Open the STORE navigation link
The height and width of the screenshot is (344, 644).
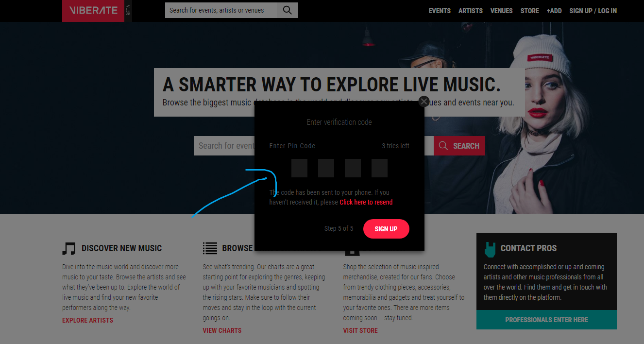click(x=530, y=11)
